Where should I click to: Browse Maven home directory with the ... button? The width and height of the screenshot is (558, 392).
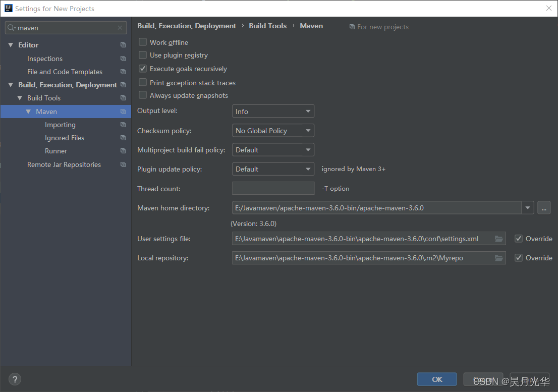(544, 208)
